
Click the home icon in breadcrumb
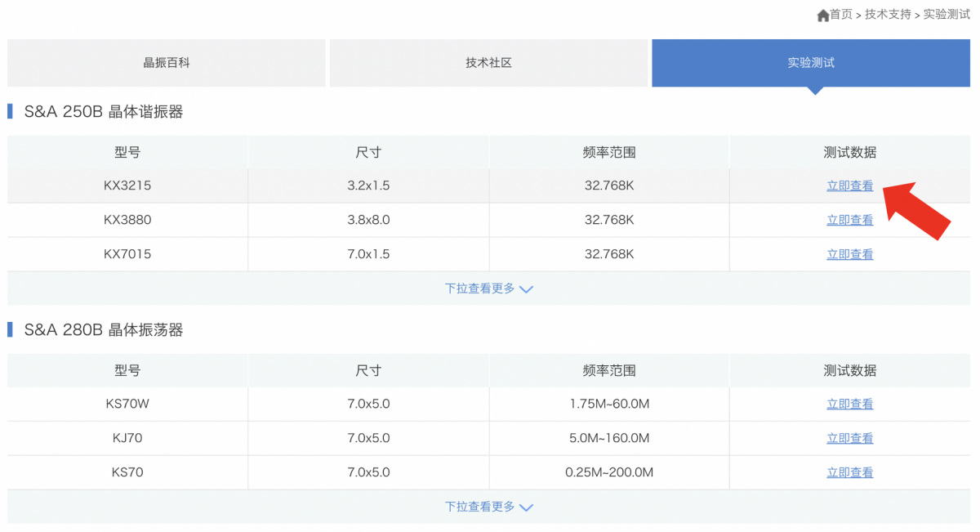[x=822, y=16]
